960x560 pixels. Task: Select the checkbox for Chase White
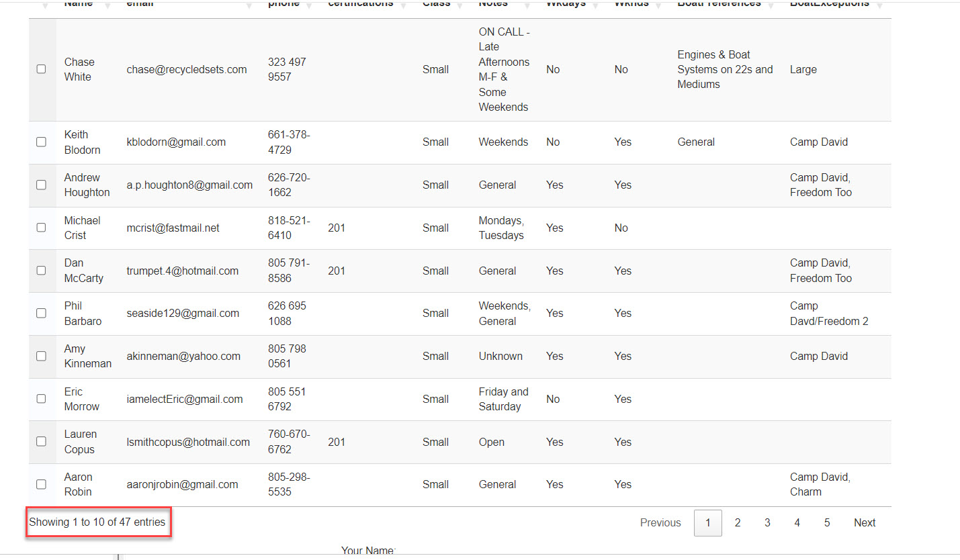tap(42, 69)
